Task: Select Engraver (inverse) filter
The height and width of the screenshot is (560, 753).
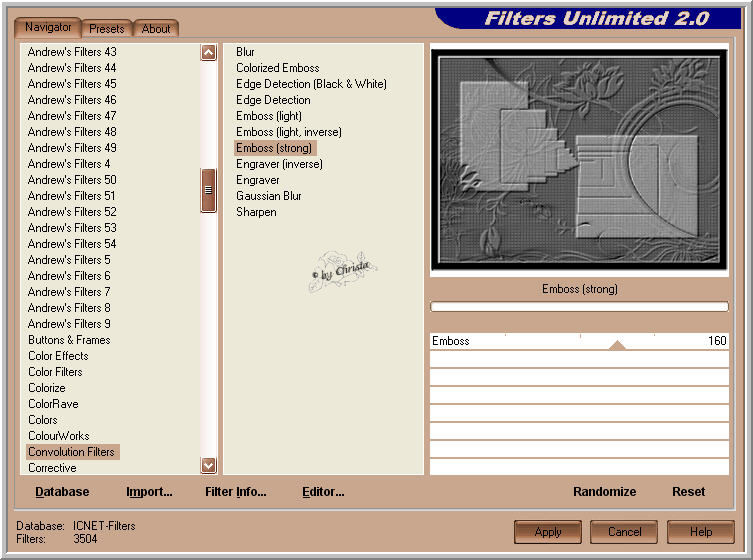Action: click(279, 164)
